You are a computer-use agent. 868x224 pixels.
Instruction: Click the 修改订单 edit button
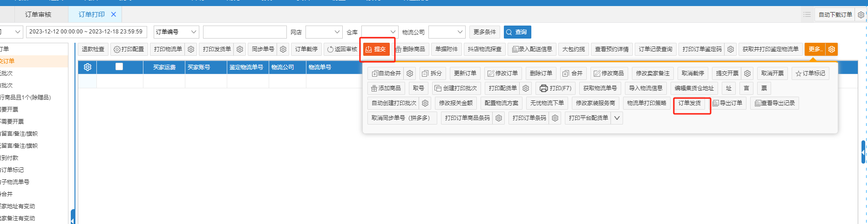pyautogui.click(x=502, y=73)
